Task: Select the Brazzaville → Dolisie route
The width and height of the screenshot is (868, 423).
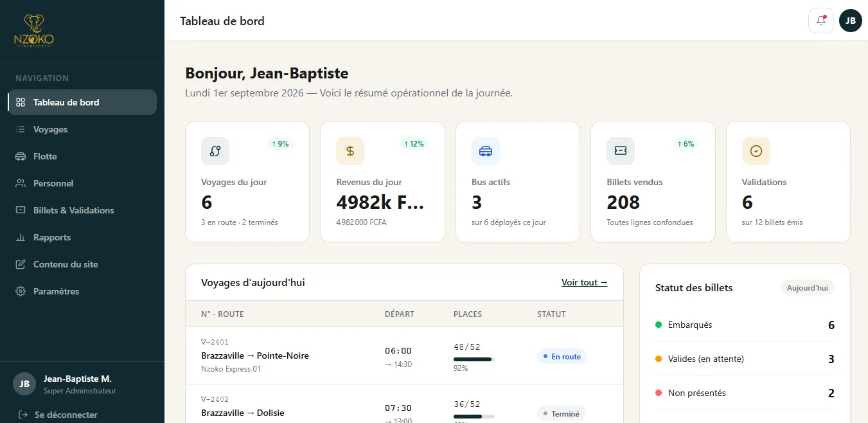Action: tap(243, 413)
